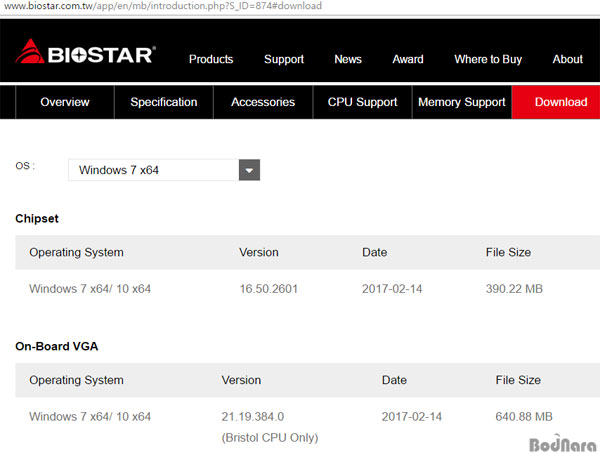Click the Chipset version 16.50.2601
Screen dimensions: 600x455
click(x=269, y=289)
